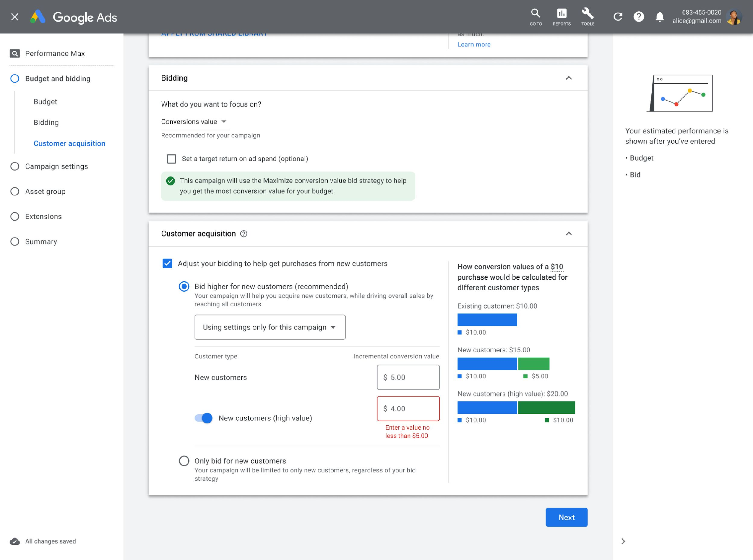Open the Go To search icon
The height and width of the screenshot is (560, 753).
pos(536,17)
